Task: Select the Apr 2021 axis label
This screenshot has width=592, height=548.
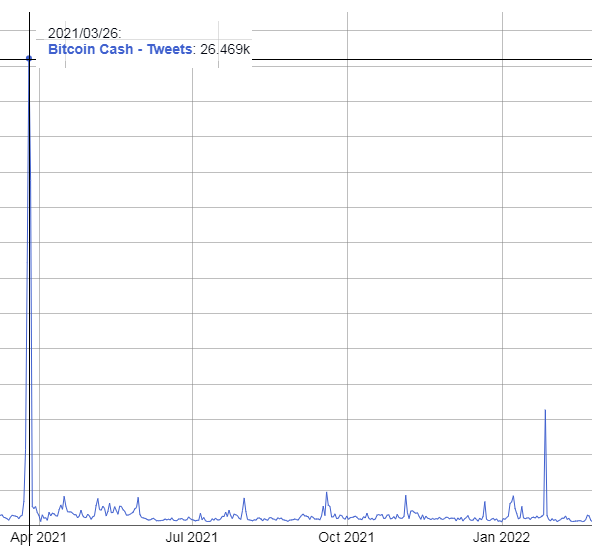Action: [38, 537]
